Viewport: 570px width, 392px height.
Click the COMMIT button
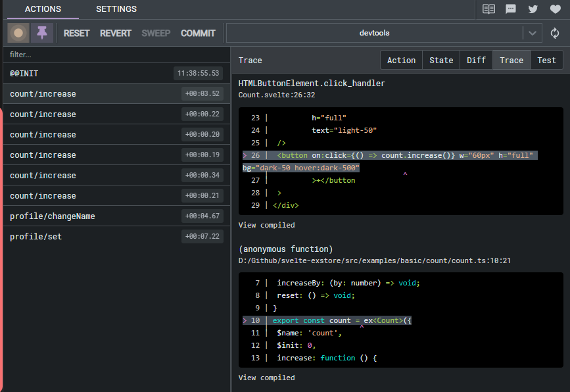(198, 33)
